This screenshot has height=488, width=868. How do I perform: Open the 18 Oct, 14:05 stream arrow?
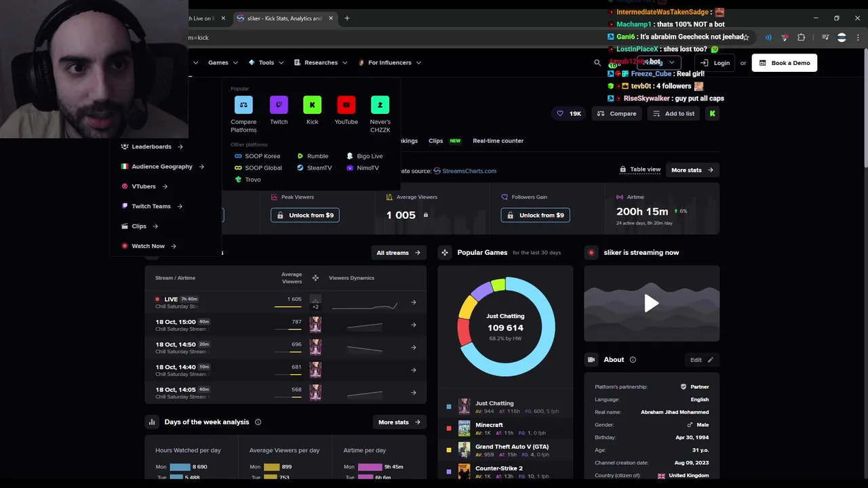(x=414, y=392)
